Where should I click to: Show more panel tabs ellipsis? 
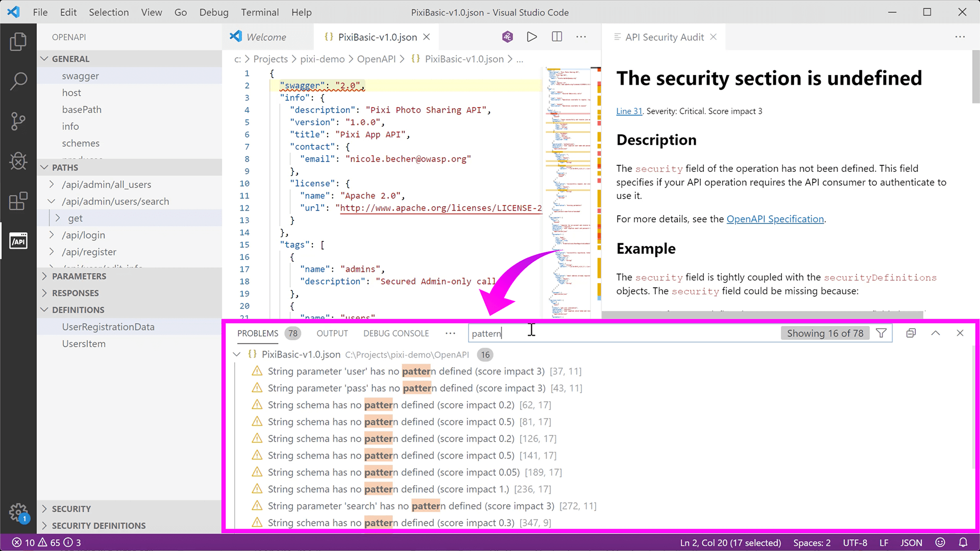[450, 333]
